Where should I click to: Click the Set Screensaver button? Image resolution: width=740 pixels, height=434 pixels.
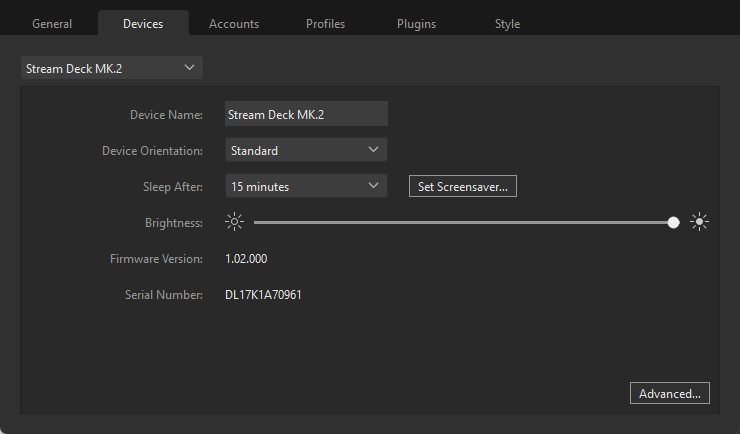pyautogui.click(x=463, y=186)
